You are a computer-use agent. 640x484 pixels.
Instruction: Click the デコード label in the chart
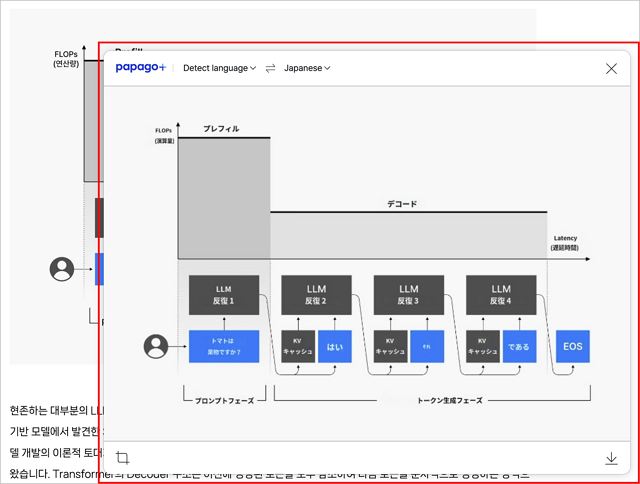pos(402,204)
